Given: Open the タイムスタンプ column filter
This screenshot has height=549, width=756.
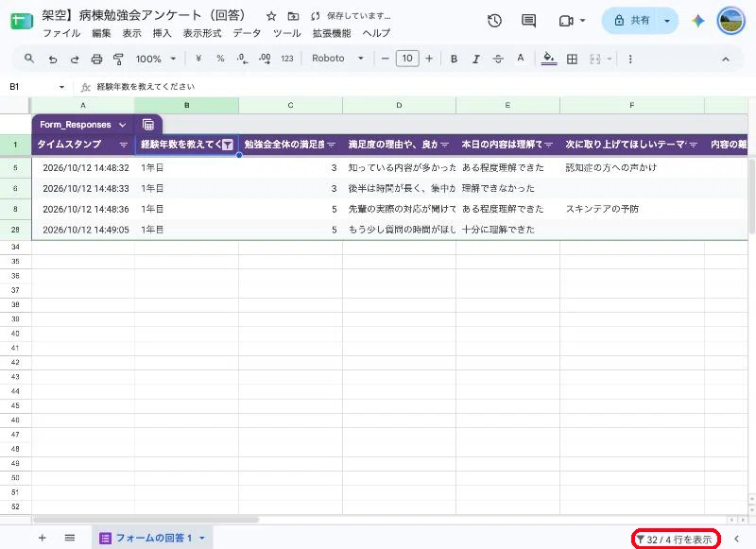Looking at the screenshot, I should click(124, 145).
